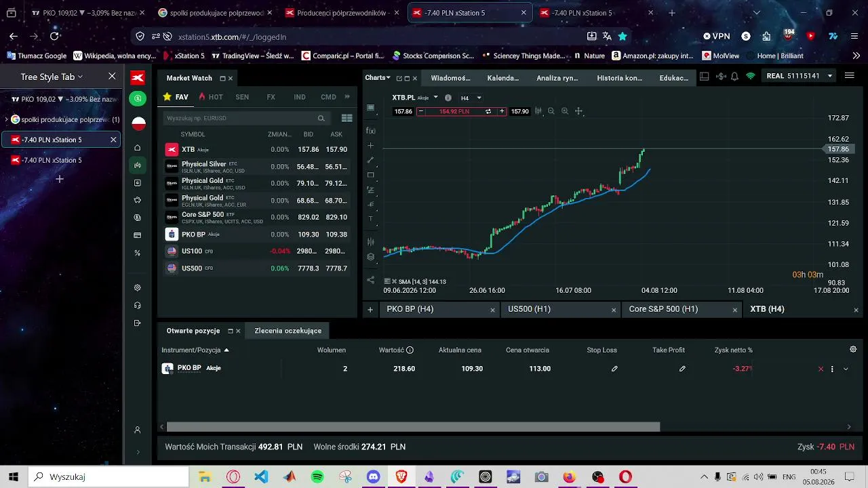Click the XTB.PL instrument info icon
Viewport: 868px width, 488px height.
[448, 98]
